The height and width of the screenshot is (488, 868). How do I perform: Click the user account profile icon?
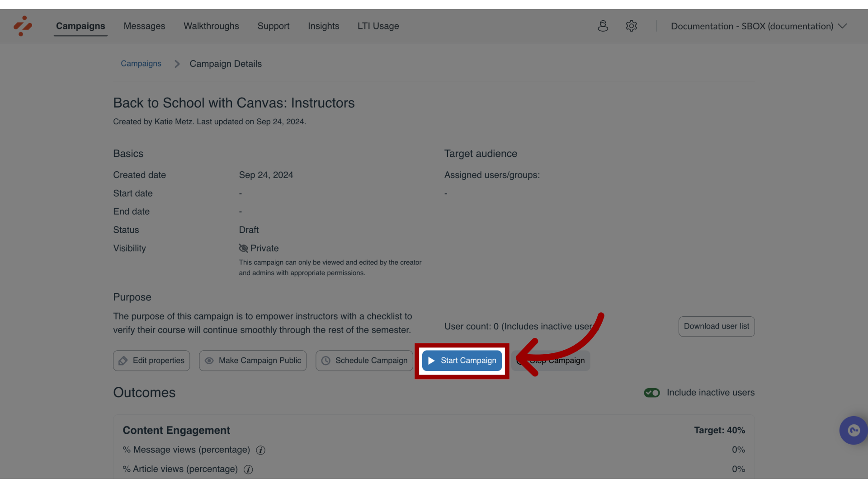point(603,26)
